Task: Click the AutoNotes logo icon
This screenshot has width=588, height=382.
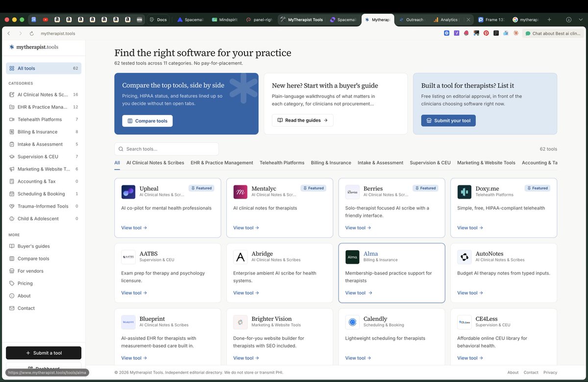Action: [465, 257]
